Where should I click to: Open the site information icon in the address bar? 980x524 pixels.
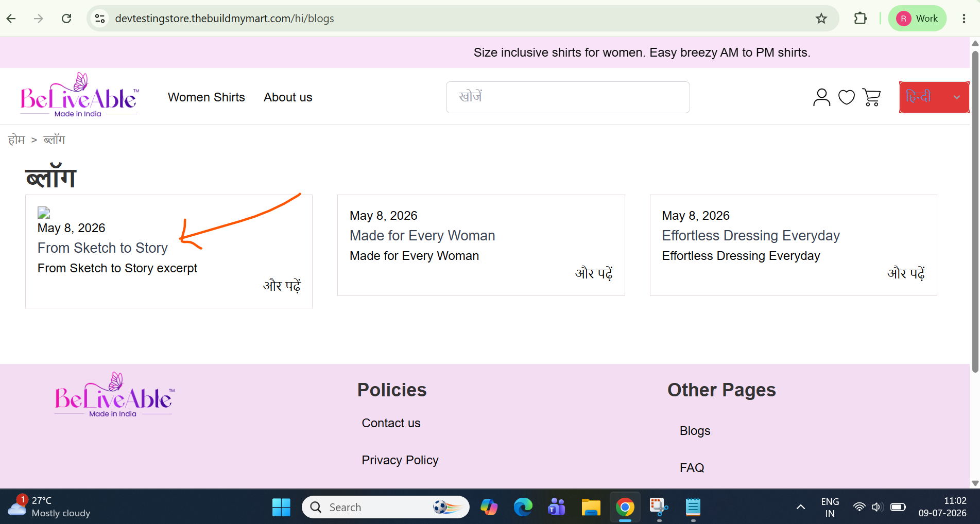point(100,19)
